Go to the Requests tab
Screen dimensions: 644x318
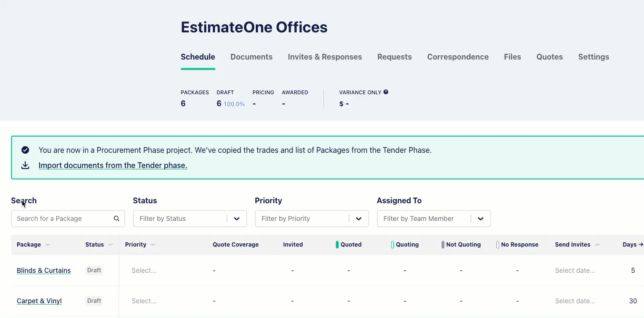(x=394, y=57)
